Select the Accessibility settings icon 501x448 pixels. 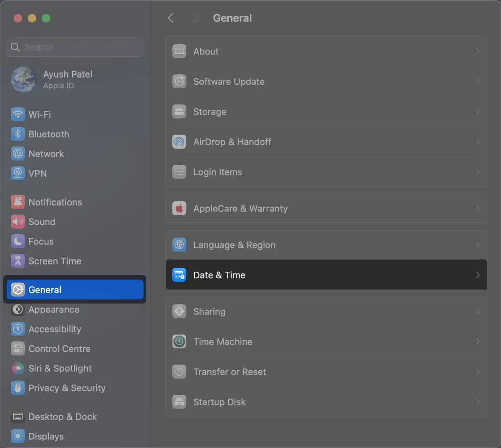18,329
